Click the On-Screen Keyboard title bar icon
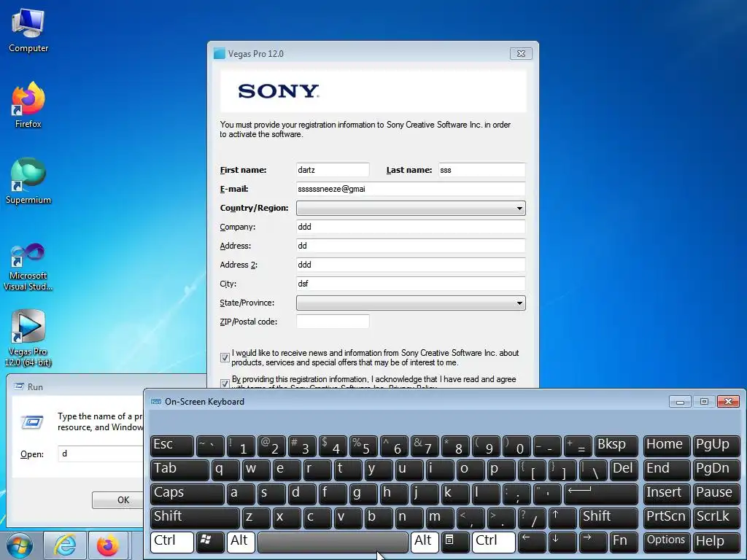This screenshot has height=560, width=747. pyautogui.click(x=156, y=402)
